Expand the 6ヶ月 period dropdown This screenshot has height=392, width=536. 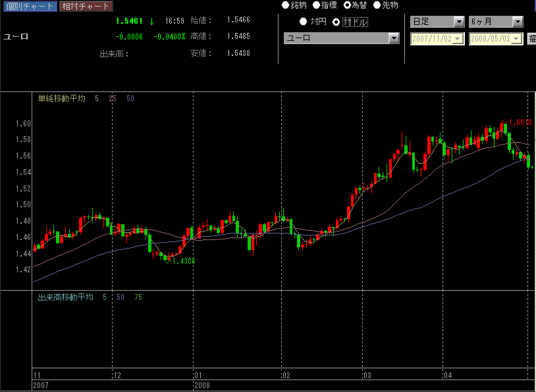(517, 22)
